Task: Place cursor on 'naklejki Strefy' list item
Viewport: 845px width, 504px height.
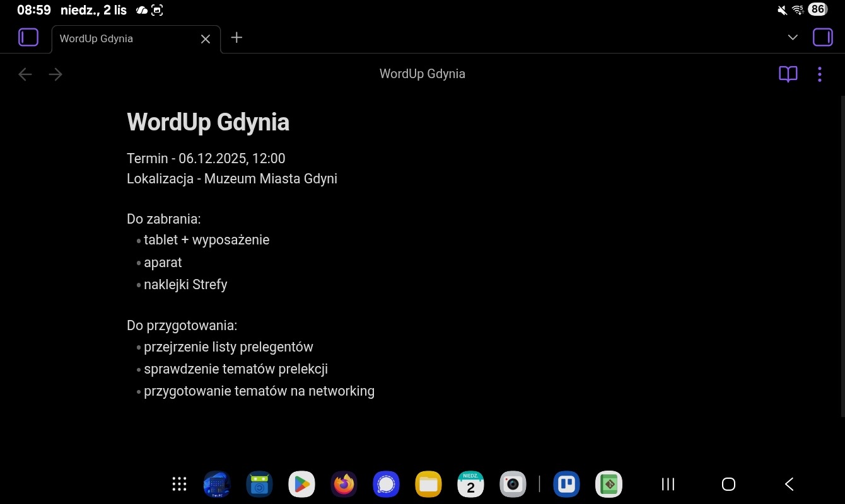Action: [185, 285]
